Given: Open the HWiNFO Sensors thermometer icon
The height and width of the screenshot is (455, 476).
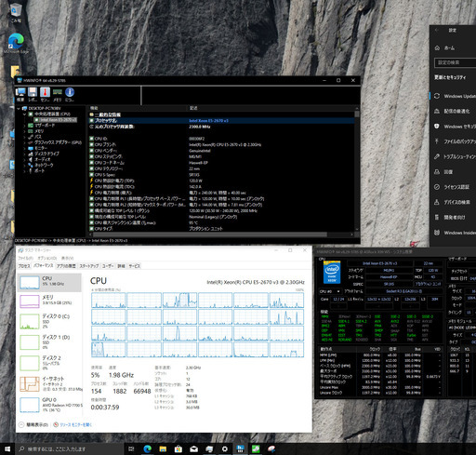Looking at the screenshot, I should click(45, 94).
